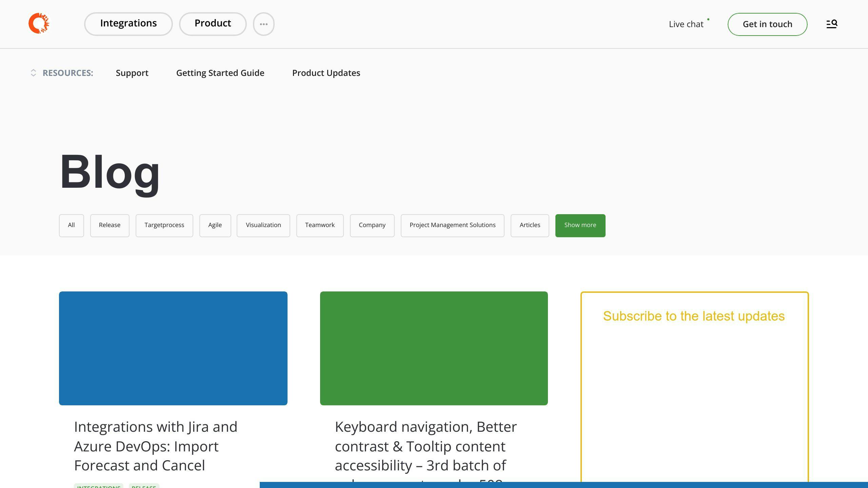Open Product Updates from the resources bar

point(326,73)
